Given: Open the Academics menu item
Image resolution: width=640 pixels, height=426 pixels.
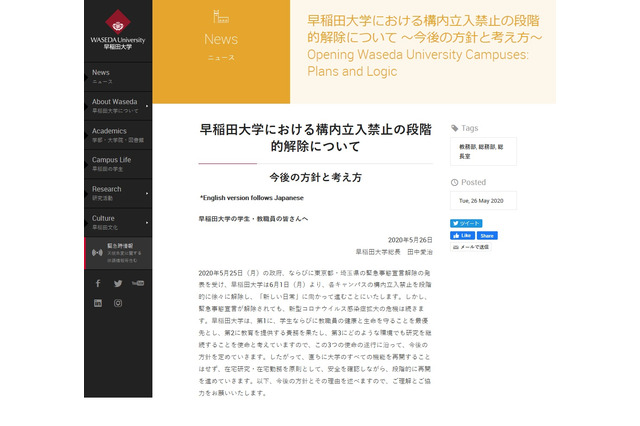Looking at the screenshot, I should (x=118, y=135).
